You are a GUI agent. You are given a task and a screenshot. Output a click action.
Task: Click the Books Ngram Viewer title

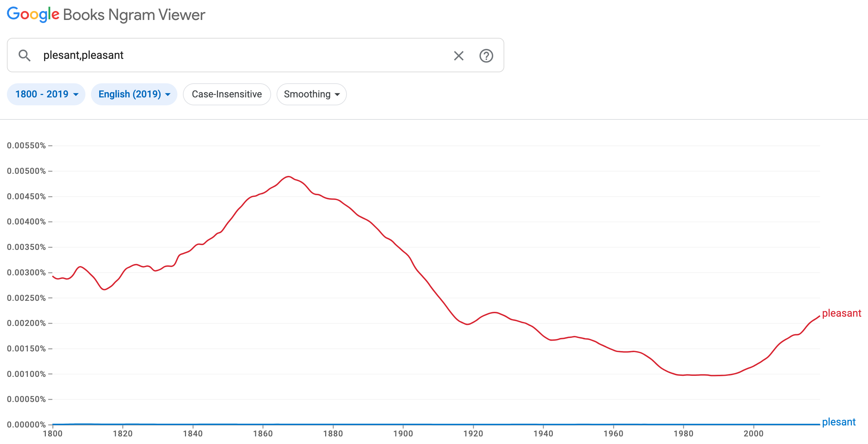tap(134, 15)
